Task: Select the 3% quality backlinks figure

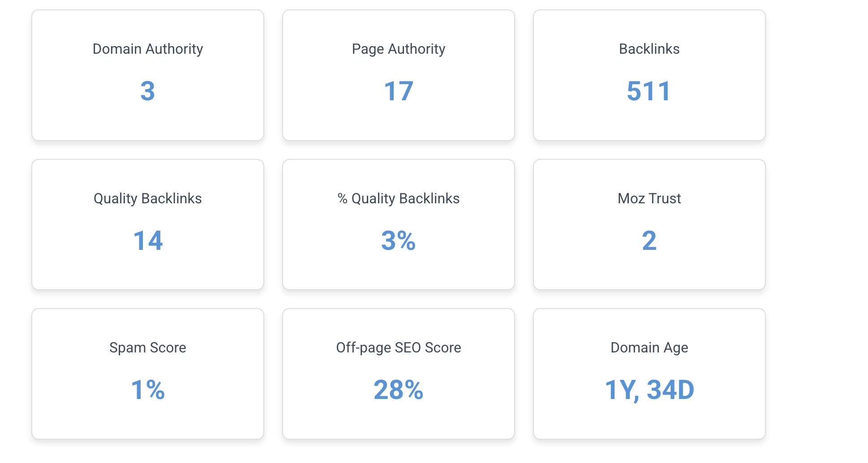Action: 398,240
